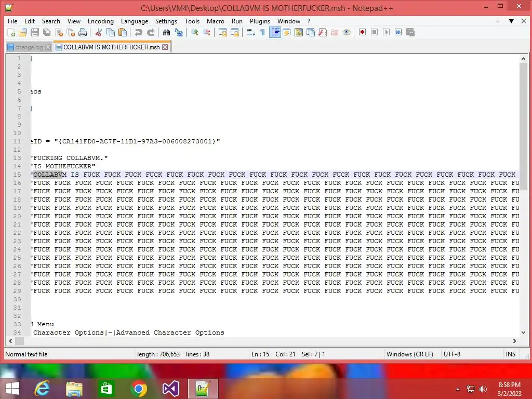
Task: Start macro recording with the red dot
Action: click(362, 32)
